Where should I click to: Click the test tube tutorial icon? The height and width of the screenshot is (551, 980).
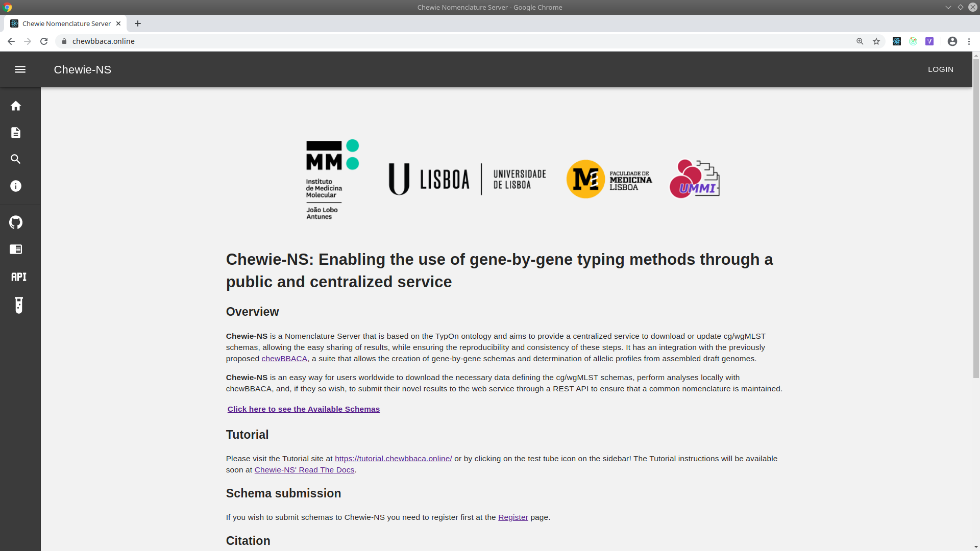pyautogui.click(x=19, y=305)
